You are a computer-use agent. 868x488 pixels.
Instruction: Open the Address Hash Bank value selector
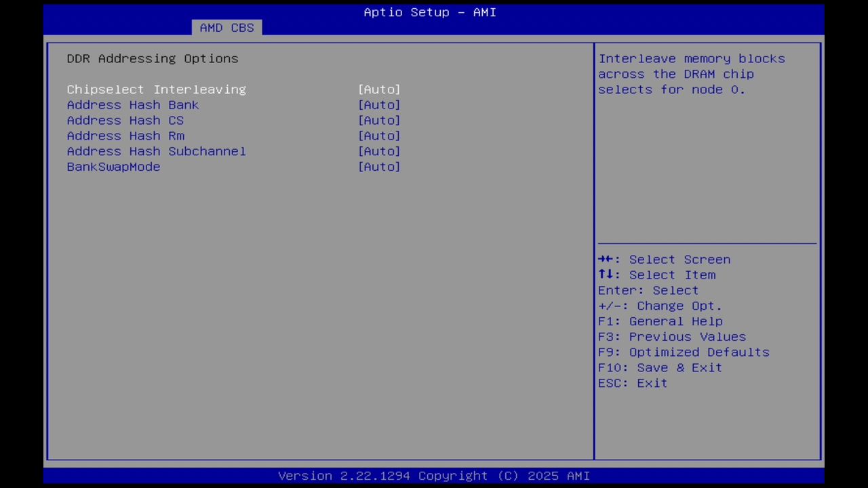tap(379, 104)
